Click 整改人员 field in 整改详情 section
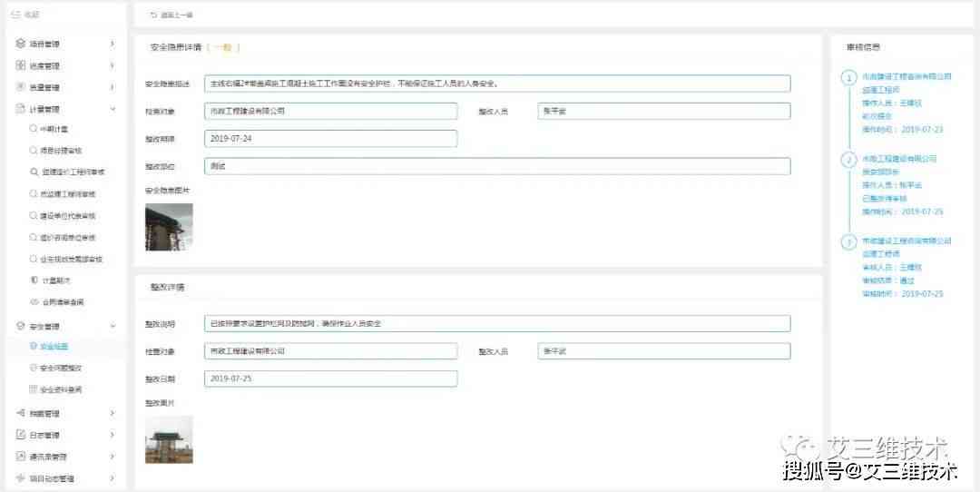 663,351
